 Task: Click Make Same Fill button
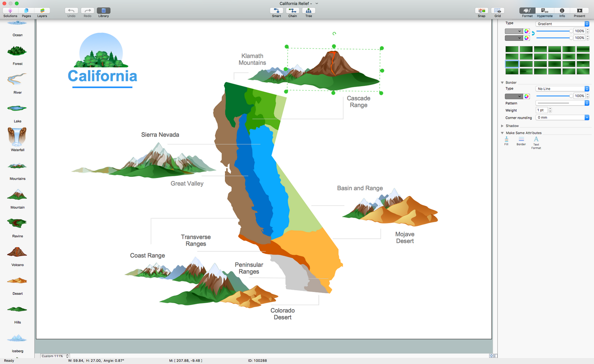(506, 141)
